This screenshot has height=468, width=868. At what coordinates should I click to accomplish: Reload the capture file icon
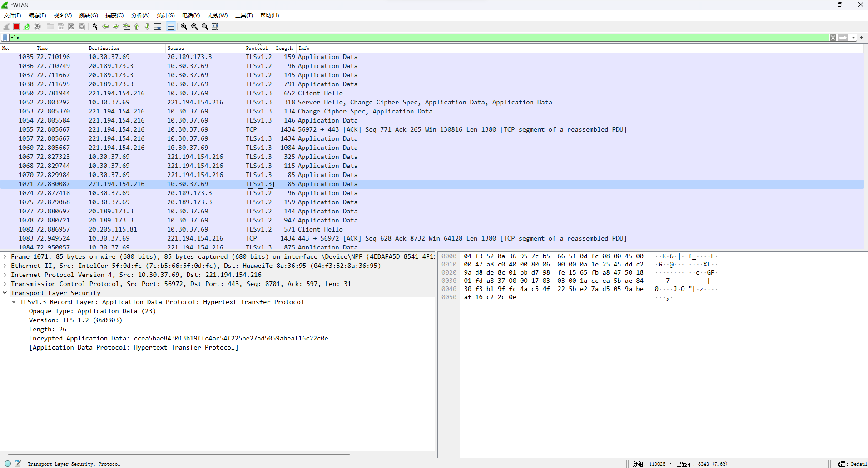(x=82, y=26)
